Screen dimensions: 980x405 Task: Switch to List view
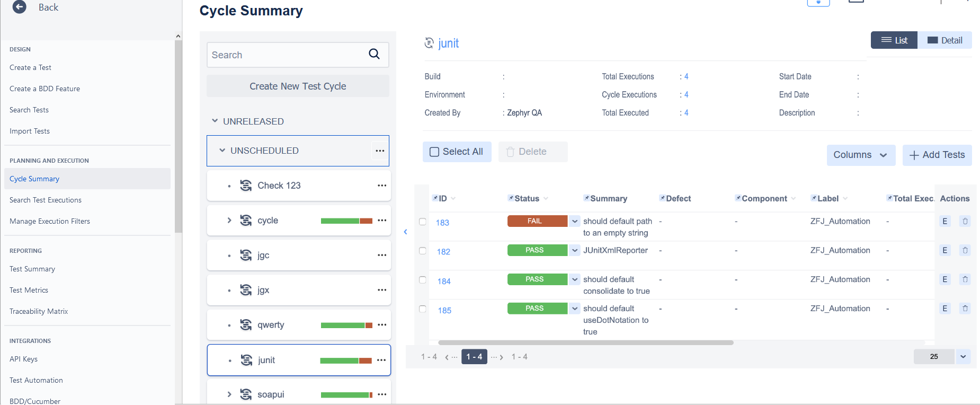tap(894, 40)
